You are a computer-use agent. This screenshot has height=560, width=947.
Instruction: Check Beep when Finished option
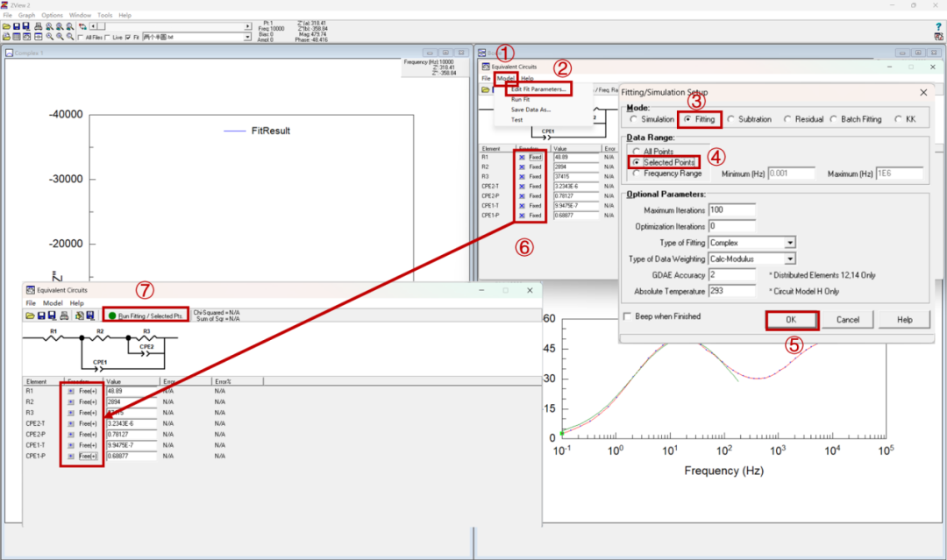tap(628, 316)
